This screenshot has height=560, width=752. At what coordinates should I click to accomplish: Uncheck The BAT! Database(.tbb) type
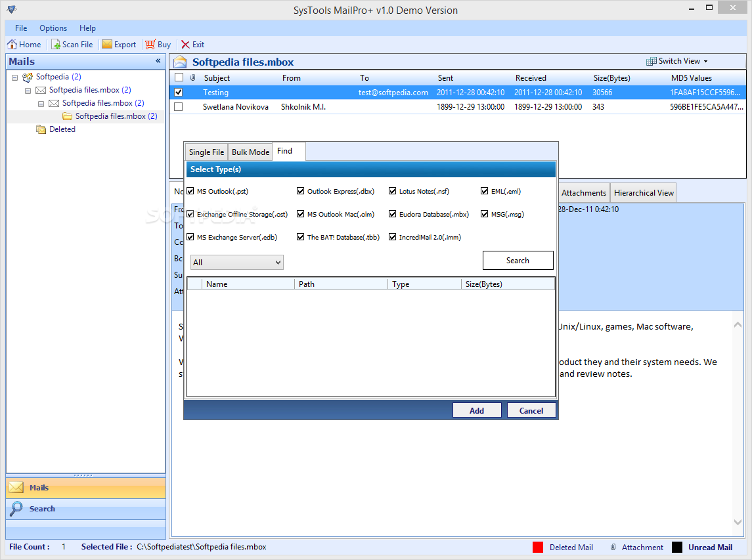click(x=301, y=238)
